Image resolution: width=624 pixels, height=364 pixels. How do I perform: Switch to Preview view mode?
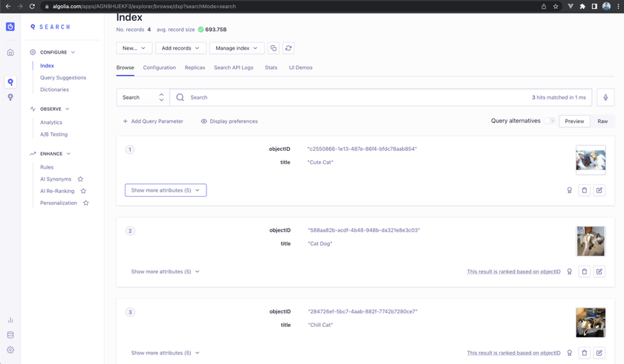click(x=574, y=121)
